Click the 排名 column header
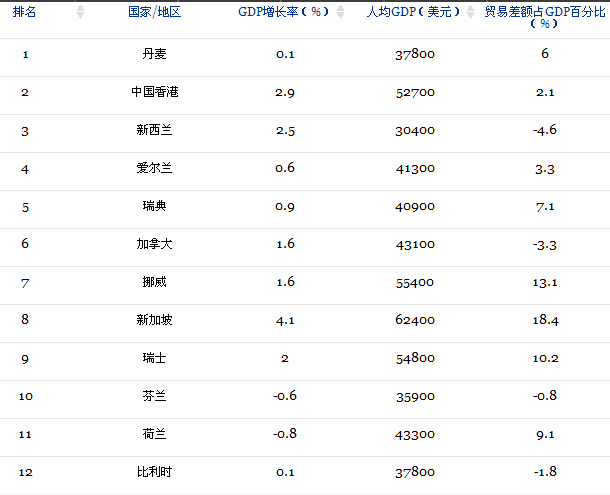This screenshot has width=610, height=495. (24, 12)
